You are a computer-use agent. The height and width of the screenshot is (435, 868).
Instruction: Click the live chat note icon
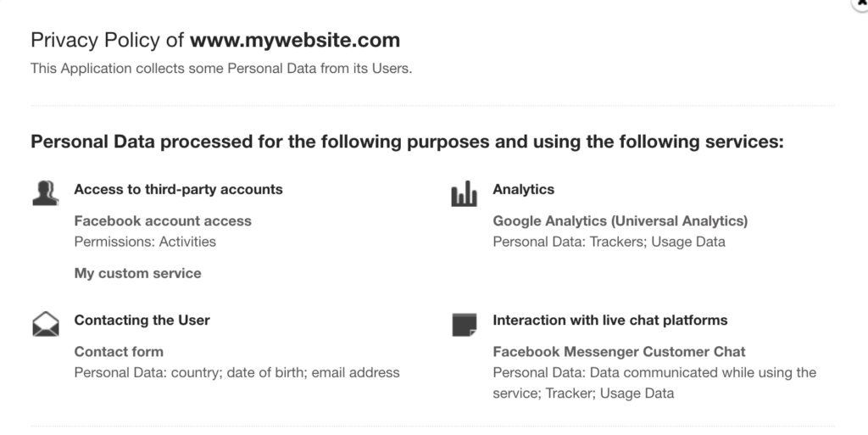tap(464, 324)
